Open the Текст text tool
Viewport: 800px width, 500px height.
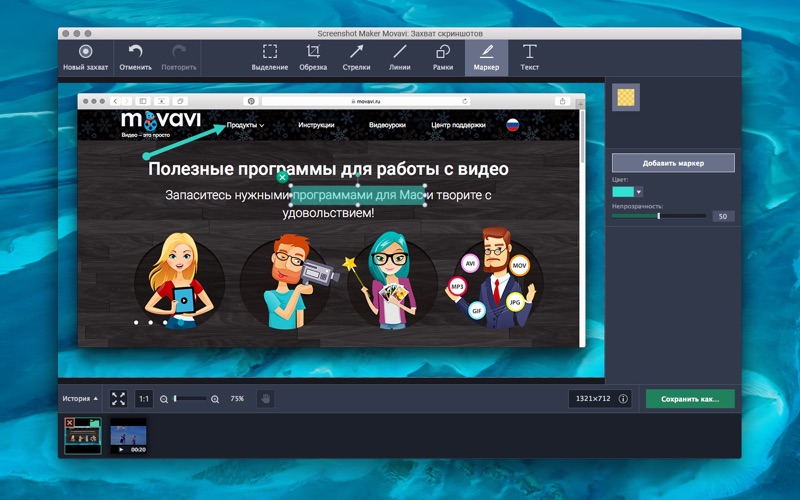[530, 58]
